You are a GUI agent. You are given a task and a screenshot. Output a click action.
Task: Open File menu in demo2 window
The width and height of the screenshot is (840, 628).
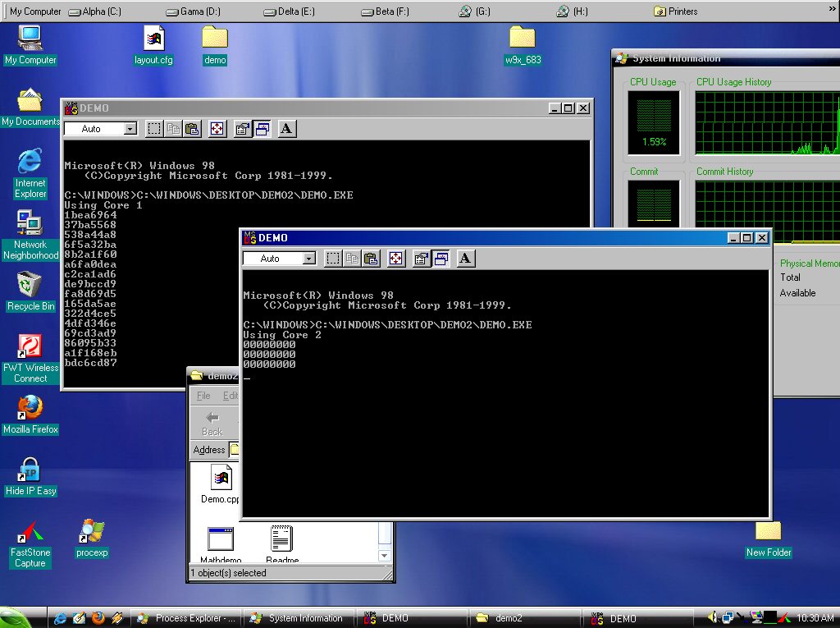pyautogui.click(x=203, y=396)
